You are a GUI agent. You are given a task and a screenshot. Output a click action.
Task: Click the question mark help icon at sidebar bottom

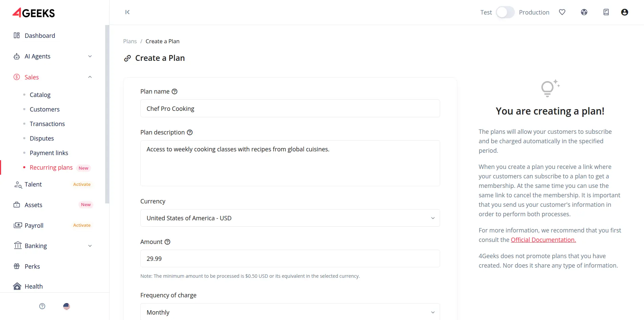(x=42, y=306)
